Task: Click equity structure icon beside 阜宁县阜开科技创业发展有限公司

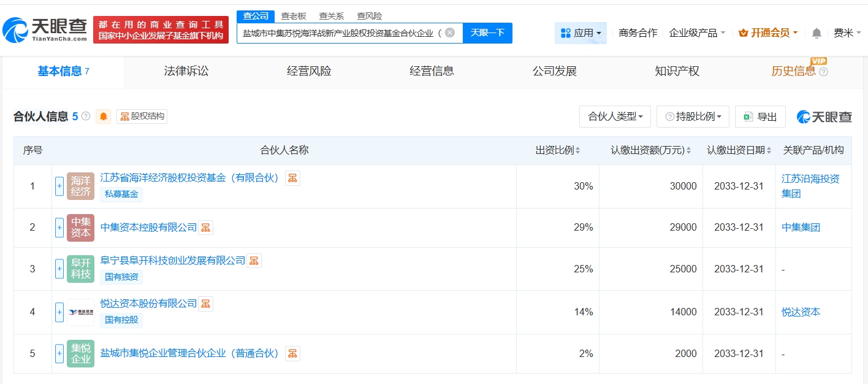Action: point(254,261)
